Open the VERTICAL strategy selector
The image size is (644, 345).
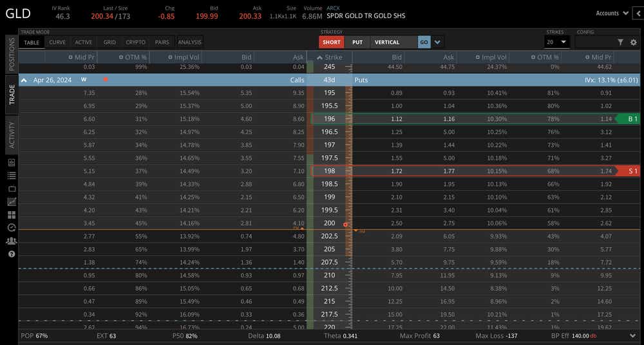pos(394,42)
